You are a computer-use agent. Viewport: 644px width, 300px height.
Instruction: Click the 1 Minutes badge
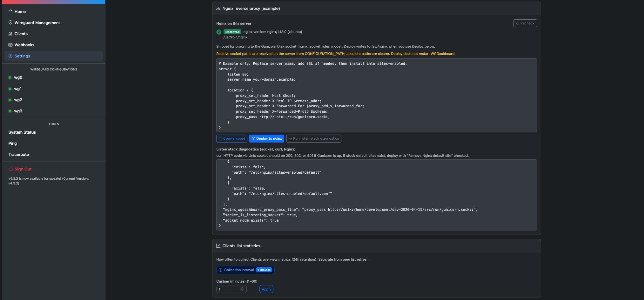[x=264, y=270]
